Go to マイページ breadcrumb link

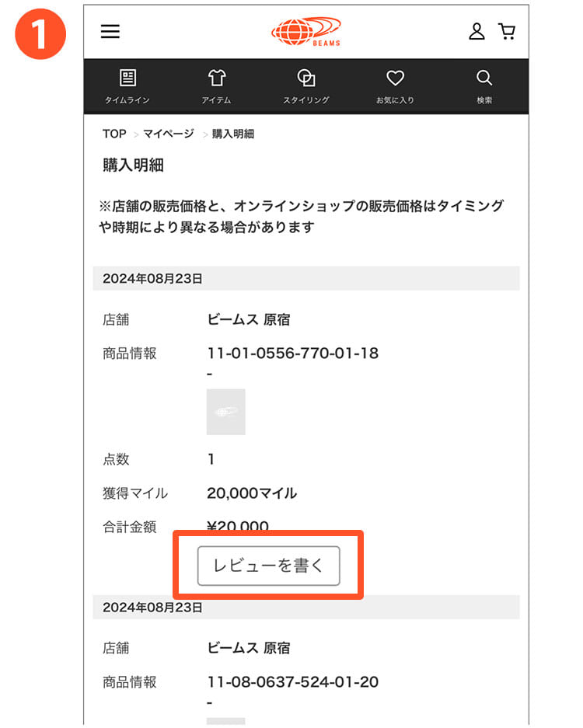(x=168, y=134)
